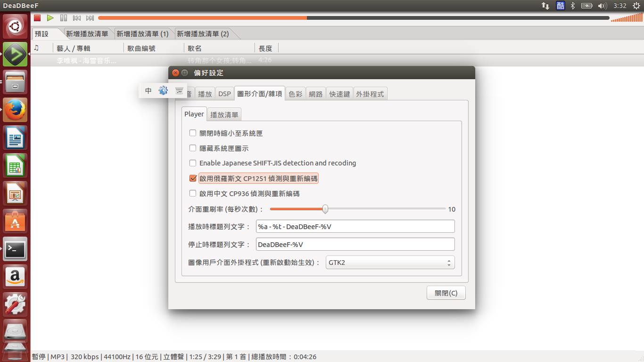
Task: Launch Firefox from the dock
Action: coord(15,109)
